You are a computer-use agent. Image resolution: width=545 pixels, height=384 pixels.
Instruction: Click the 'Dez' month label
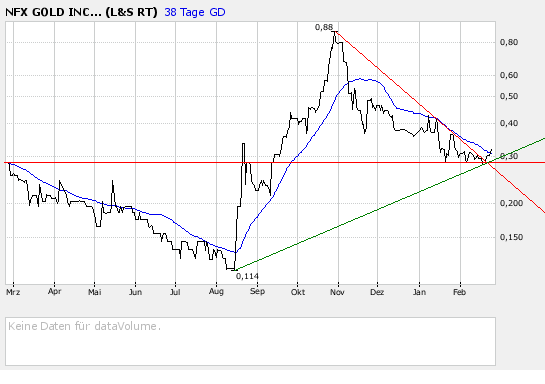[377, 292]
